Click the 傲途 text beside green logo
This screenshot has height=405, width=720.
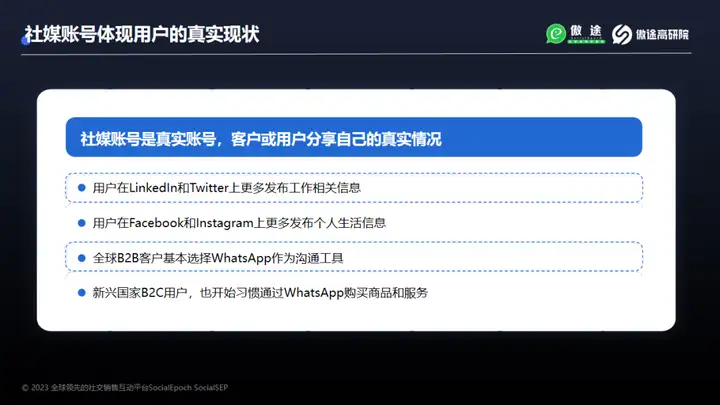(586, 31)
